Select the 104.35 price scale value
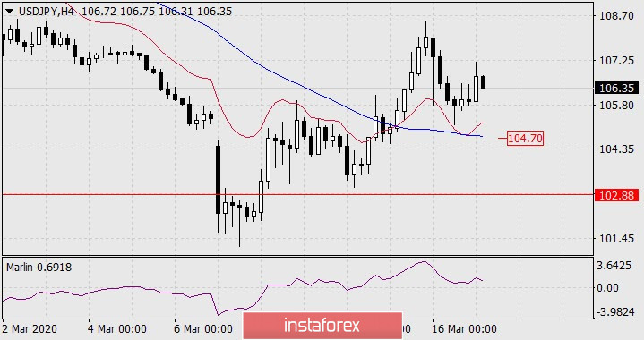 coord(616,149)
